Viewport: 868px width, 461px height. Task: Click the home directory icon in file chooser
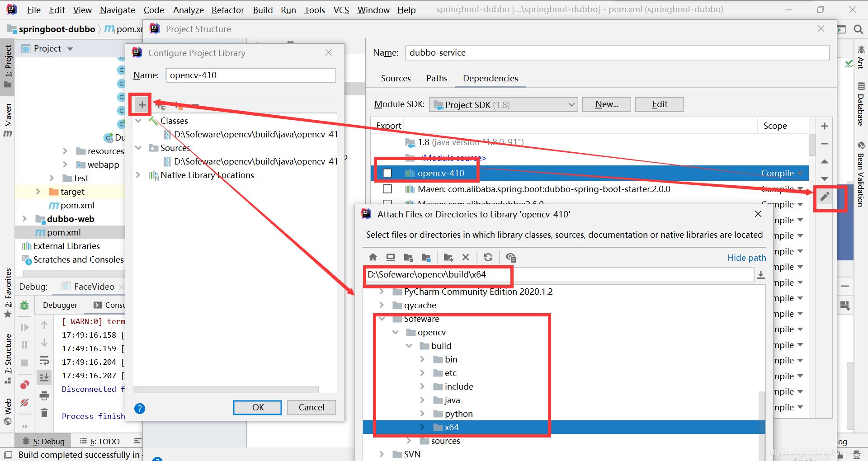pyautogui.click(x=373, y=257)
